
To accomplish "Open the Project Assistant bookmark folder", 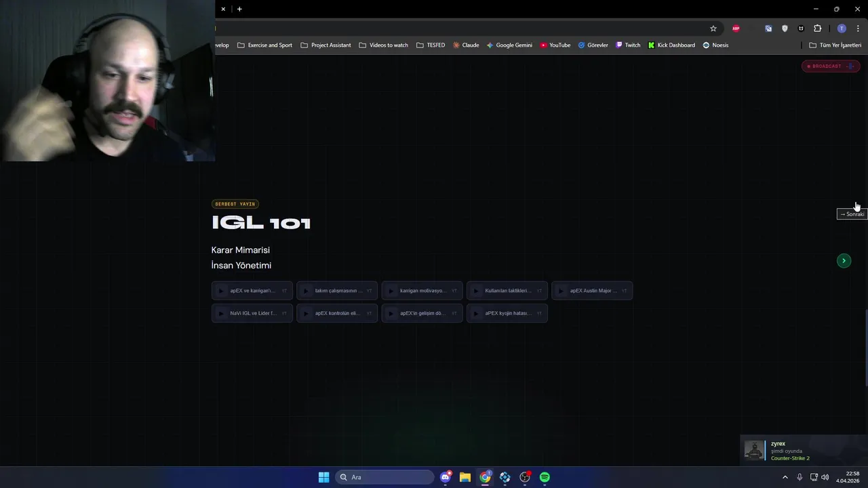I will [x=325, y=45].
